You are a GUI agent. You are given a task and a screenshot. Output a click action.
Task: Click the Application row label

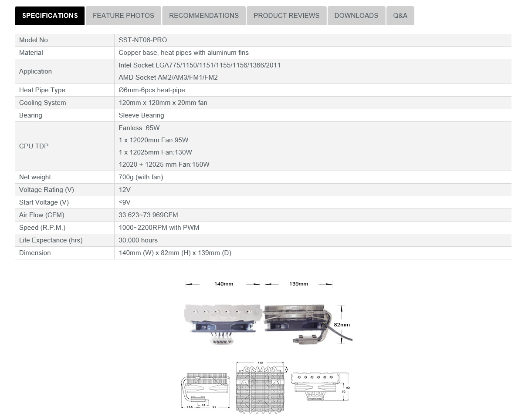point(35,71)
